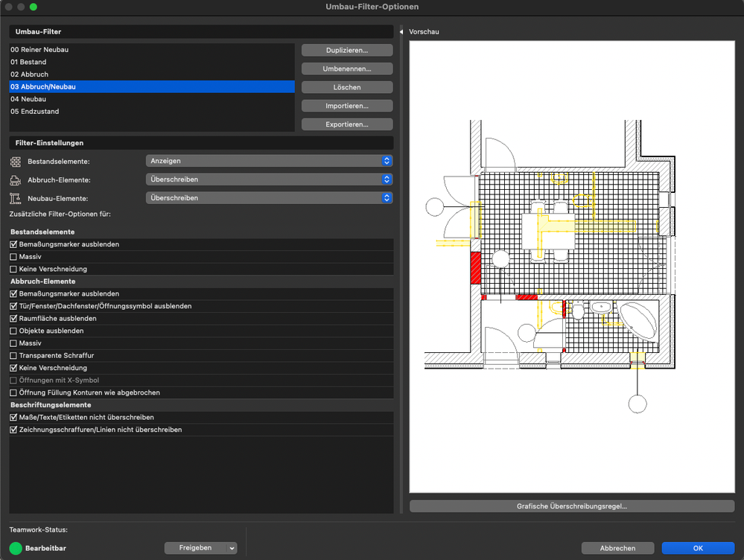Click the Exportieren button
The width and height of the screenshot is (744, 560).
click(x=347, y=124)
